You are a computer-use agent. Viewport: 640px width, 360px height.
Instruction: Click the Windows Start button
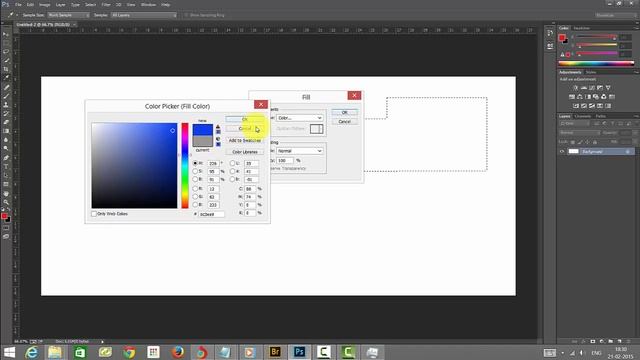coord(9,352)
